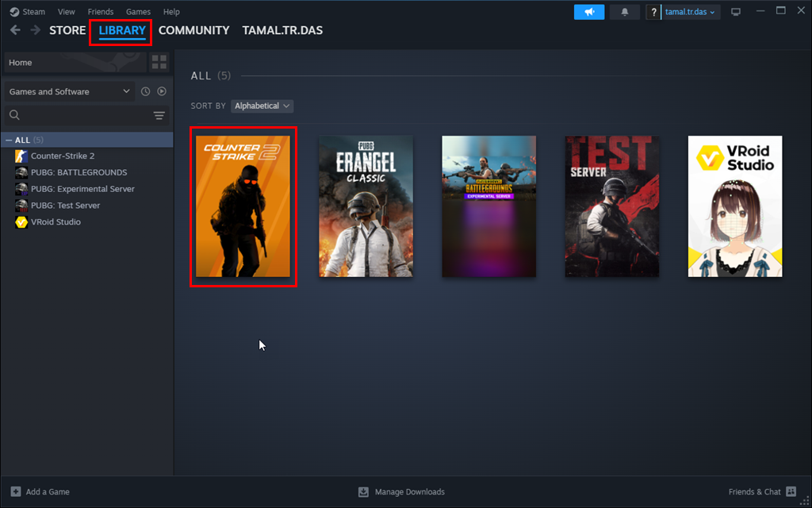Switch to the STORE tab
This screenshot has height=508, width=812.
67,30
